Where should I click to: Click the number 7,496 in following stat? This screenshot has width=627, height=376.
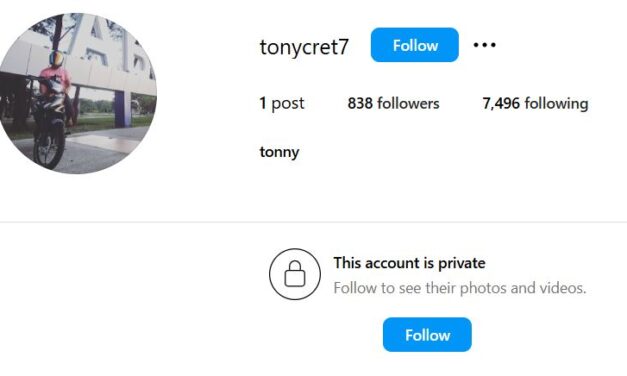point(501,103)
